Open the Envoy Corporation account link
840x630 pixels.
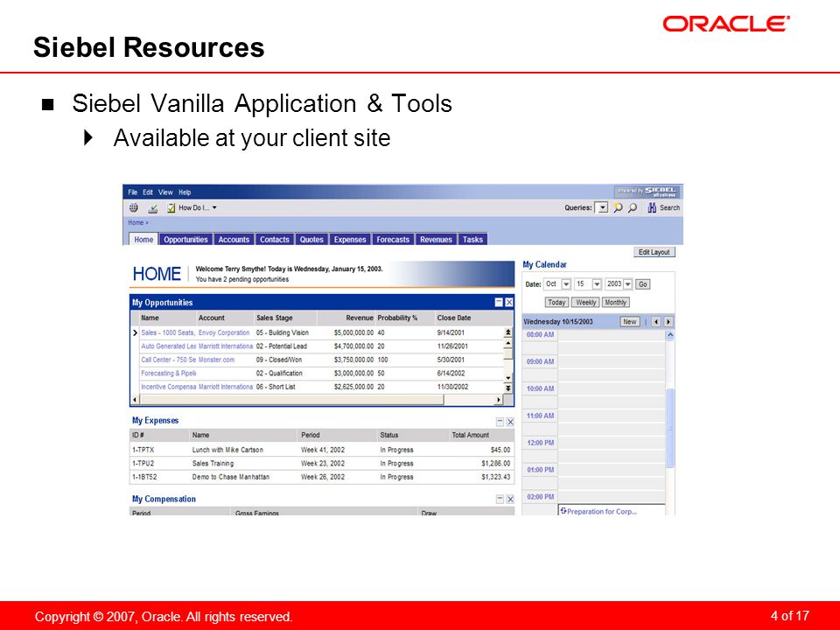[224, 333]
